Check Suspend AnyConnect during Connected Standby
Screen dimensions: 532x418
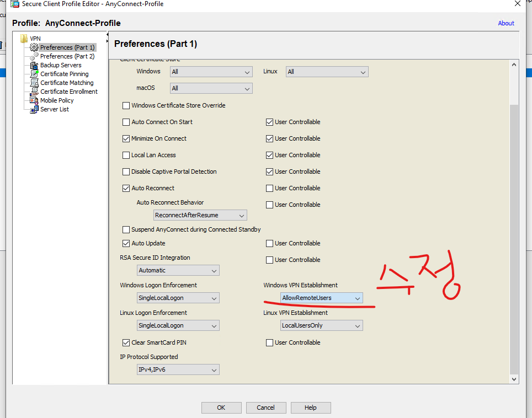click(x=126, y=229)
